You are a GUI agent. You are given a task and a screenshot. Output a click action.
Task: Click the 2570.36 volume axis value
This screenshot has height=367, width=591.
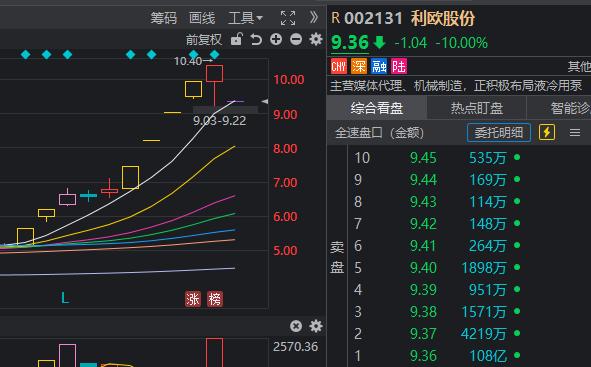[x=296, y=347]
